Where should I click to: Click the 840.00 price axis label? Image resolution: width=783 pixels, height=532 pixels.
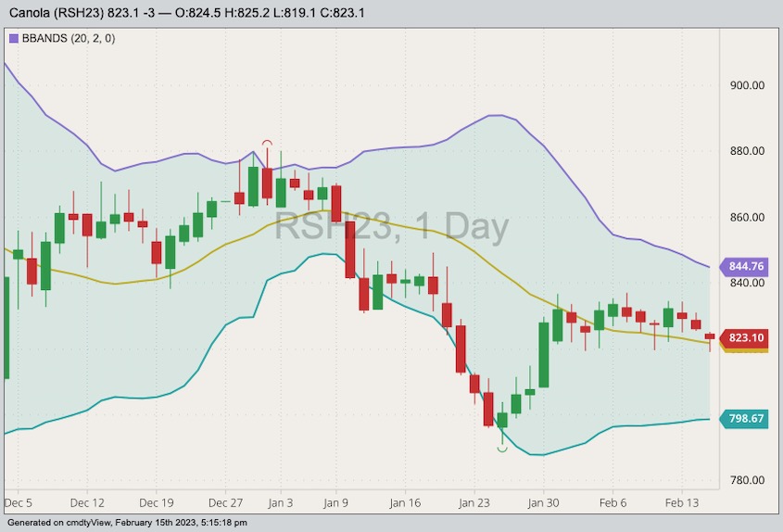coord(747,283)
